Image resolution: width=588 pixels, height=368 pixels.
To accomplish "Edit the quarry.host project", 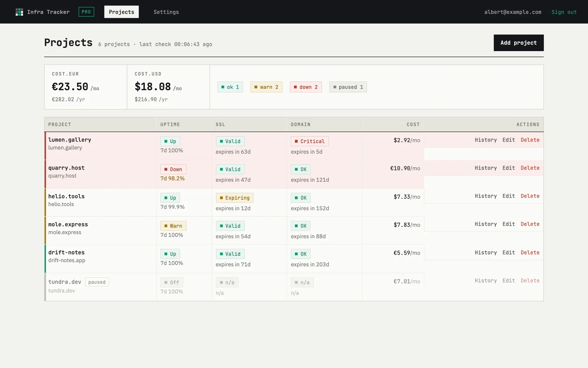I will coord(509,168).
